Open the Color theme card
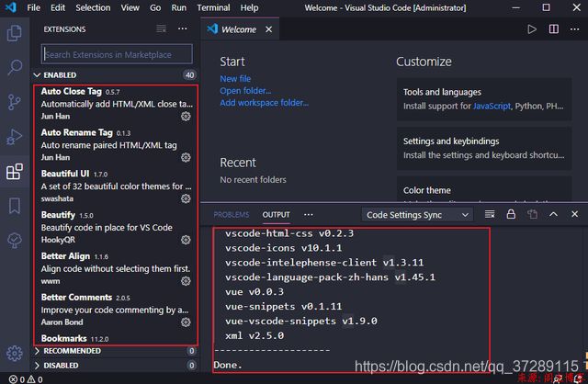This screenshot has height=384, width=588. pos(484,188)
